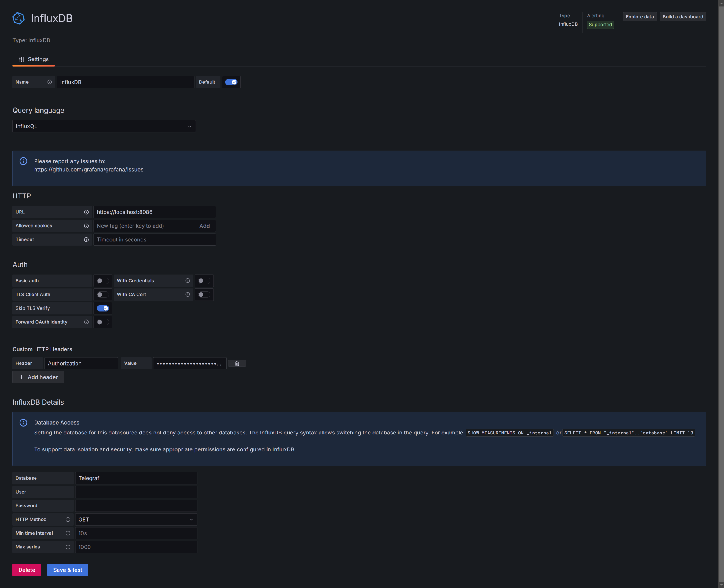
Task: Click the Password input field
Action: click(136, 506)
